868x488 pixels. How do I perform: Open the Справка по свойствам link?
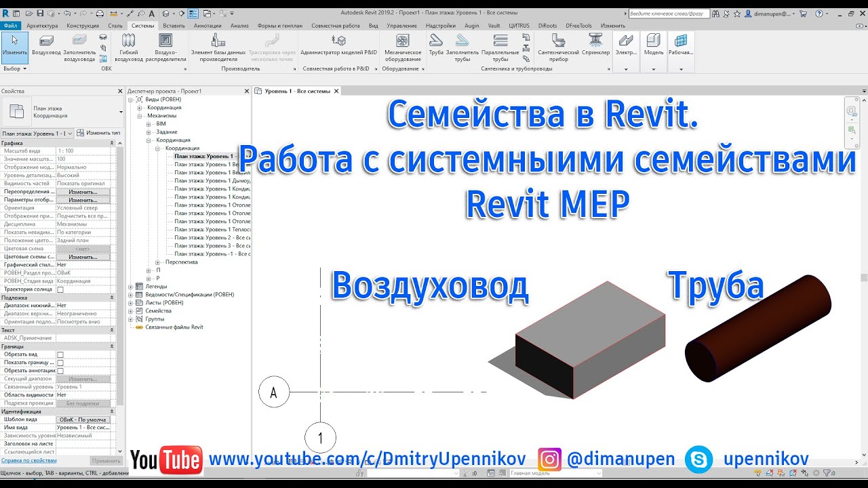click(x=28, y=460)
